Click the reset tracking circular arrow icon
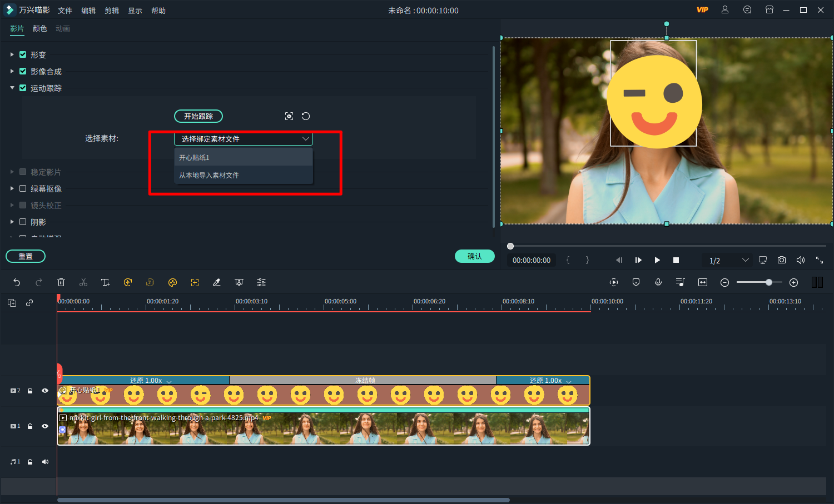 click(x=306, y=116)
